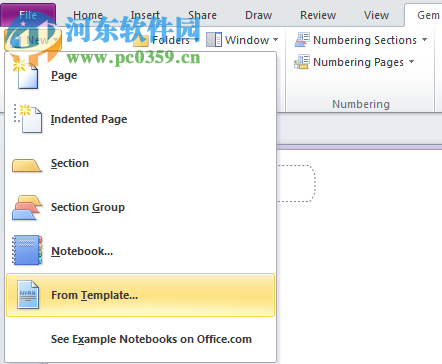The height and width of the screenshot is (364, 442).
Task: Click the Numbering Pages icon
Action: tap(302, 62)
